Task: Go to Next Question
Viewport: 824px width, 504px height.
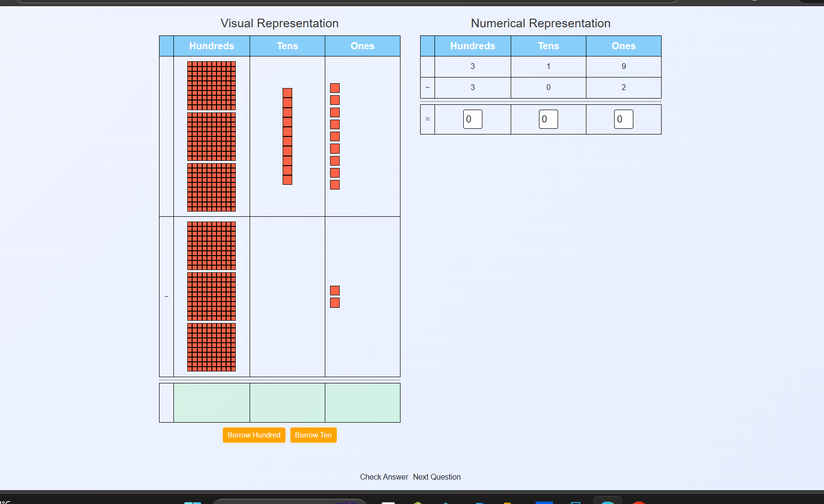Action: click(436, 477)
